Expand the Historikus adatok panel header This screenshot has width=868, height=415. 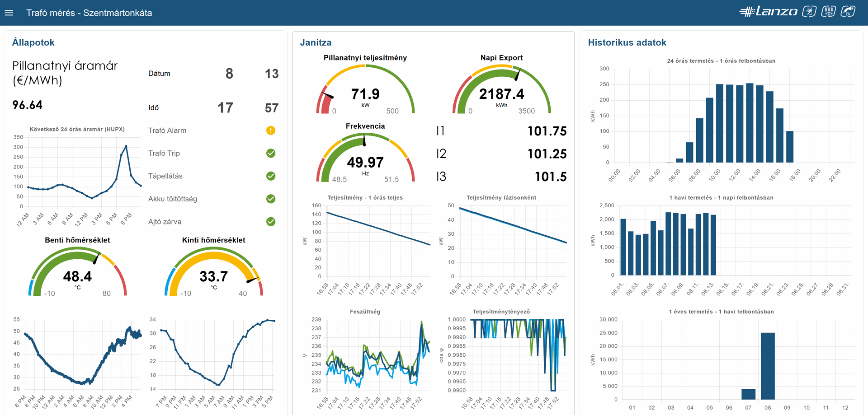627,42
